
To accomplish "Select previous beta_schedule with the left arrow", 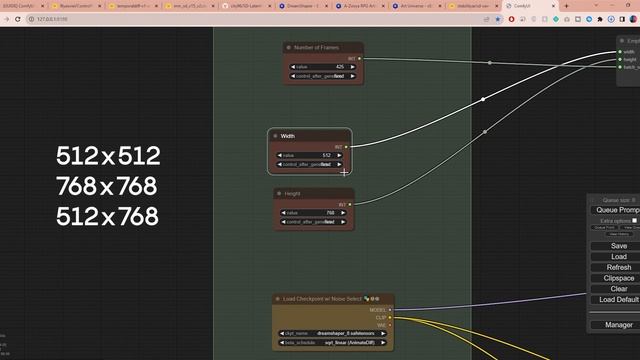I will pos(282,343).
